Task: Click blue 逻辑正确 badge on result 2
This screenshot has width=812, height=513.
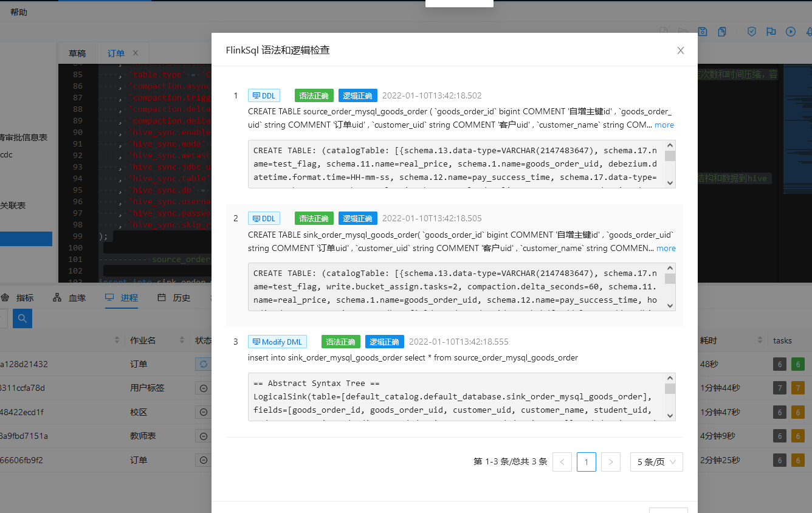Action: (358, 218)
